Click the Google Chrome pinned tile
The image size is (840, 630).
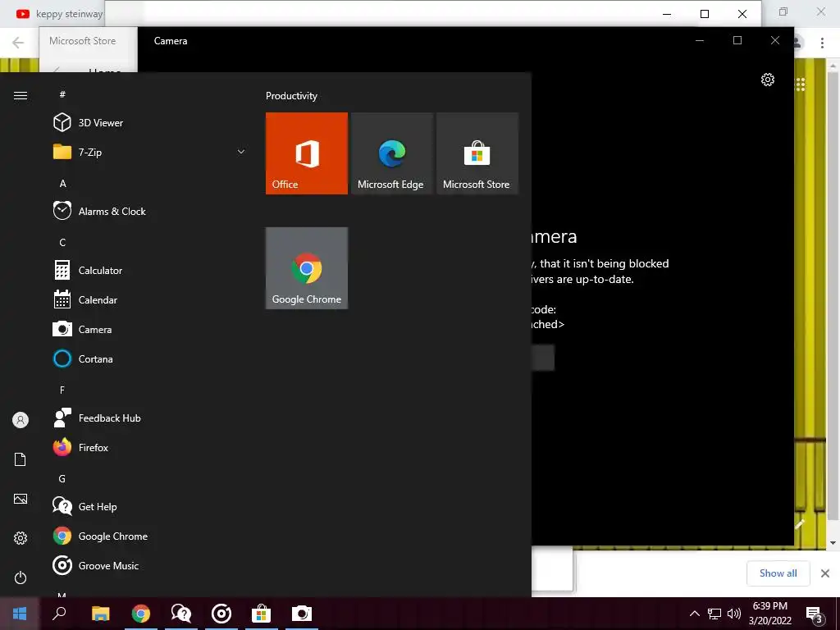tap(307, 268)
